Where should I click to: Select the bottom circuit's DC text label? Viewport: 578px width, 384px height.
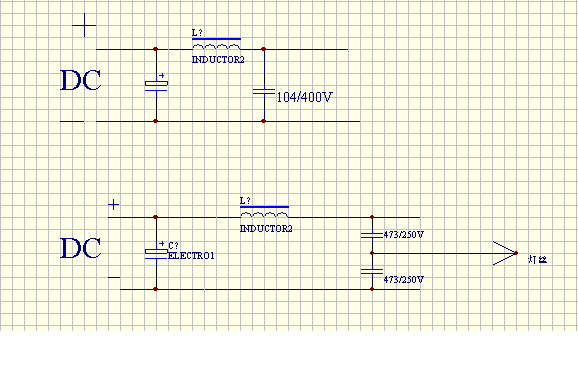point(81,248)
